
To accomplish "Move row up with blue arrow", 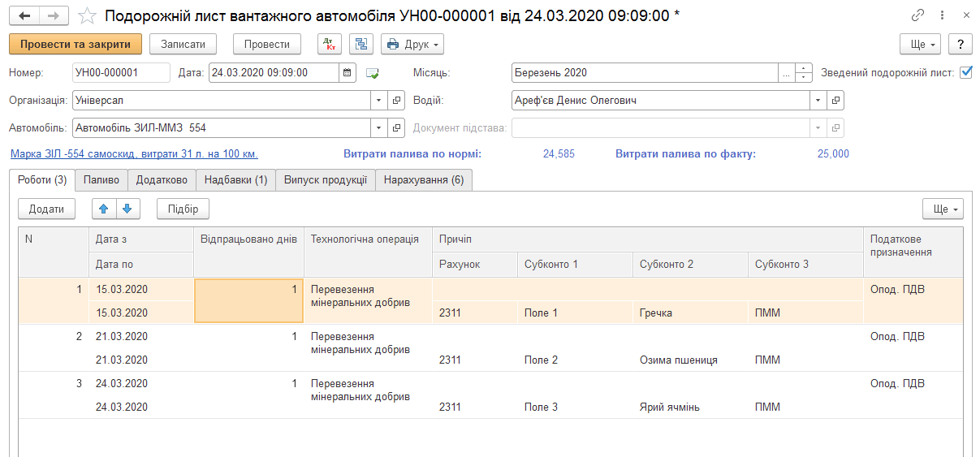I will click(103, 209).
